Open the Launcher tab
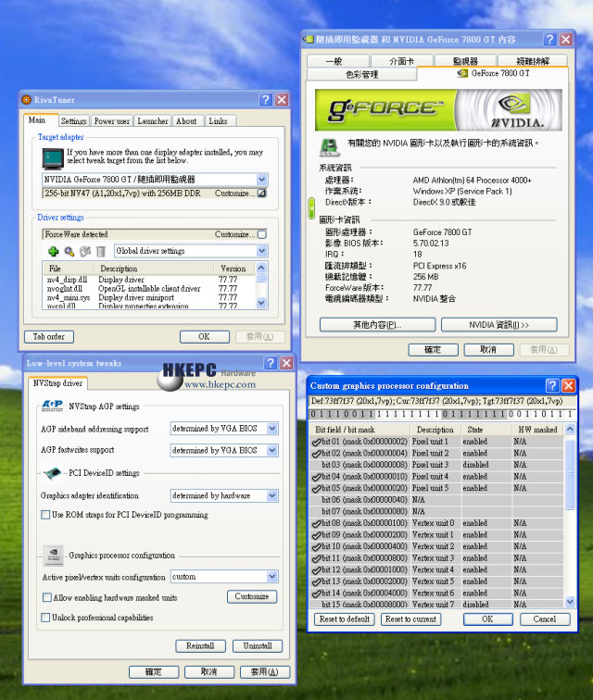593x700 pixels. tap(153, 121)
